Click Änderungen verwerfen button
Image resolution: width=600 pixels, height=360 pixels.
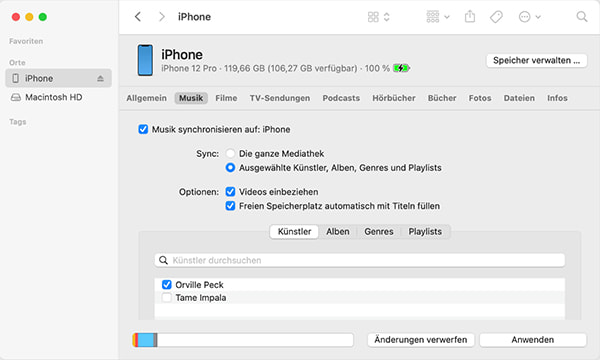tap(421, 340)
